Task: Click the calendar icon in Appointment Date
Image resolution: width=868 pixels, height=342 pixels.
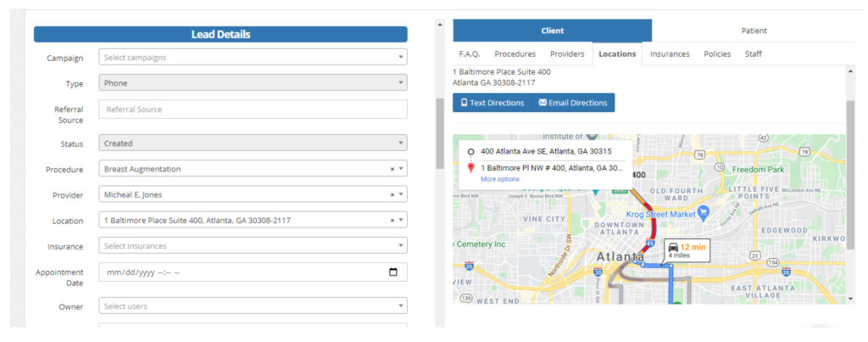Action: point(392,272)
